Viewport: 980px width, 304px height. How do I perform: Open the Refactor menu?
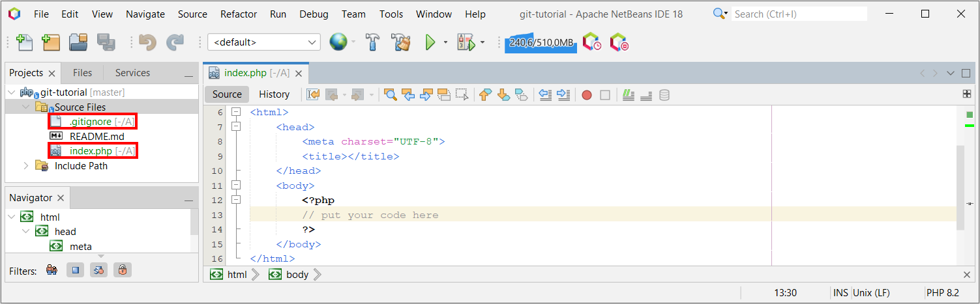click(239, 14)
